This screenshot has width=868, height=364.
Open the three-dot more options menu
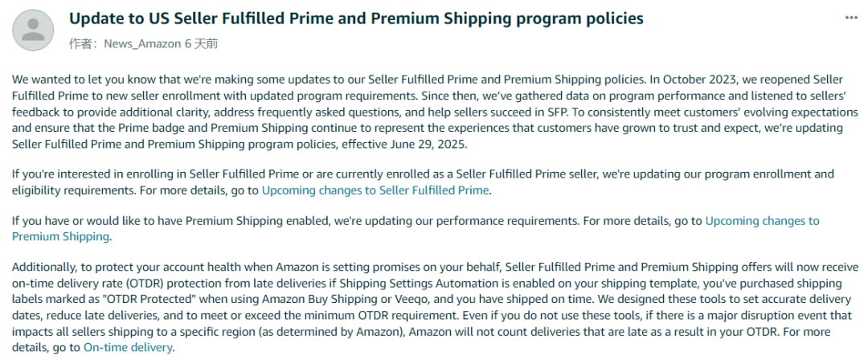coord(851,18)
